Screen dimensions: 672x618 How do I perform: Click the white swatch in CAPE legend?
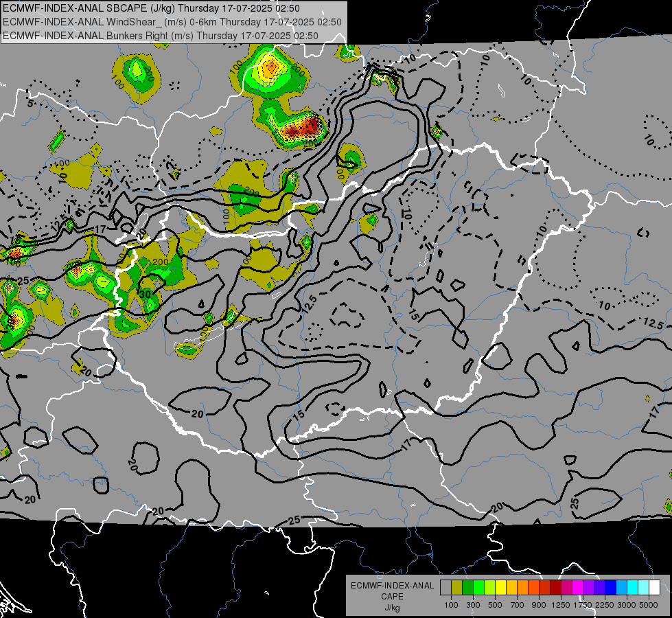[654, 588]
